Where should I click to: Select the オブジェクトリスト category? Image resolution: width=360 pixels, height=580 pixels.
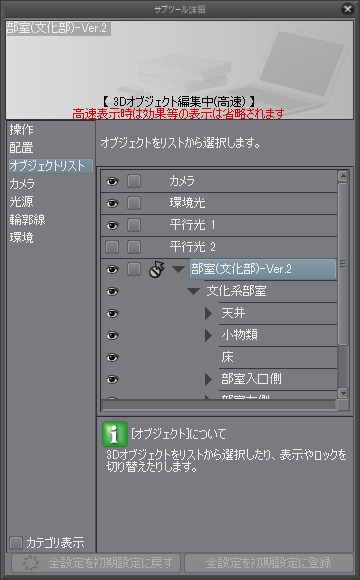[x=50, y=166]
